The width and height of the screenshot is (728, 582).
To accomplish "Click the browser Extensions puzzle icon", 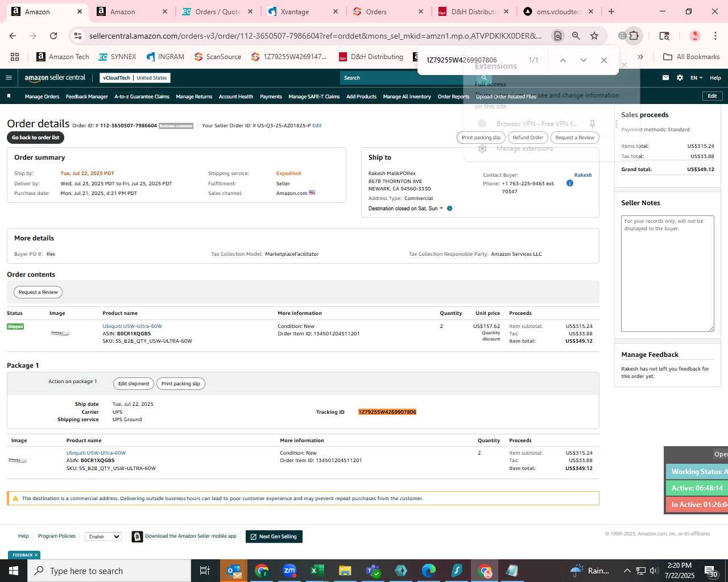I will point(634,36).
